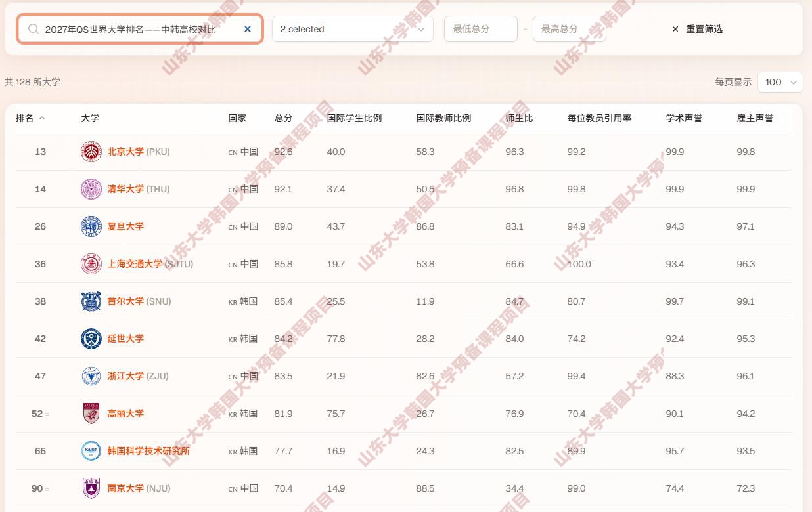Open the 上海交通大学 (SJTU) link

point(150,264)
